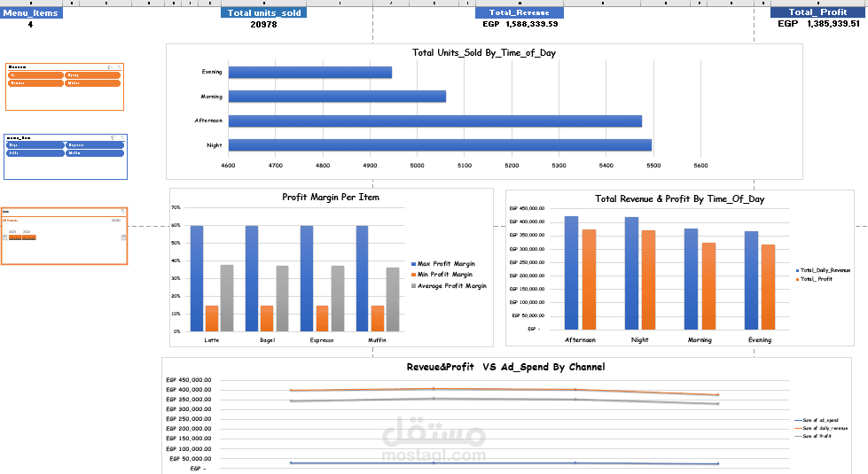Filter by Fall in the Season slicer
The height and width of the screenshot is (474, 868).
(x=35, y=75)
